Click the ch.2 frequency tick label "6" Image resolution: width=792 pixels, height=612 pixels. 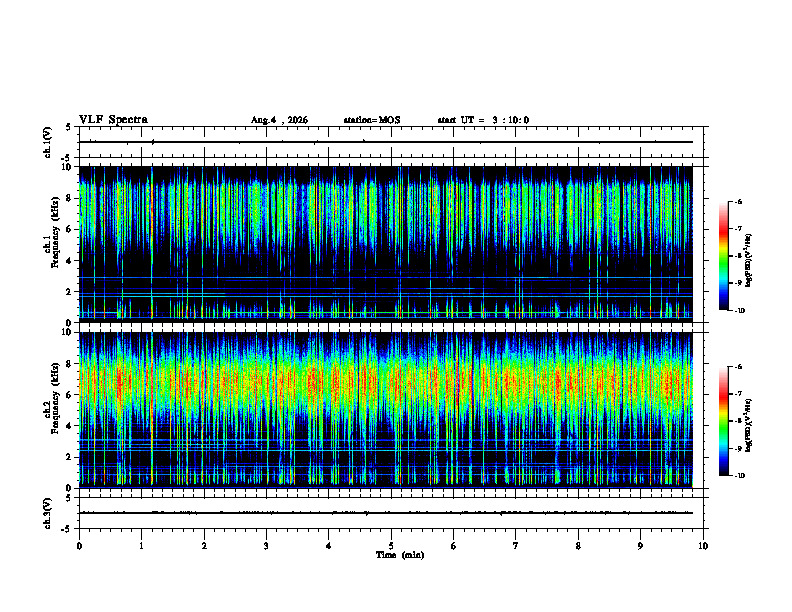click(x=69, y=395)
